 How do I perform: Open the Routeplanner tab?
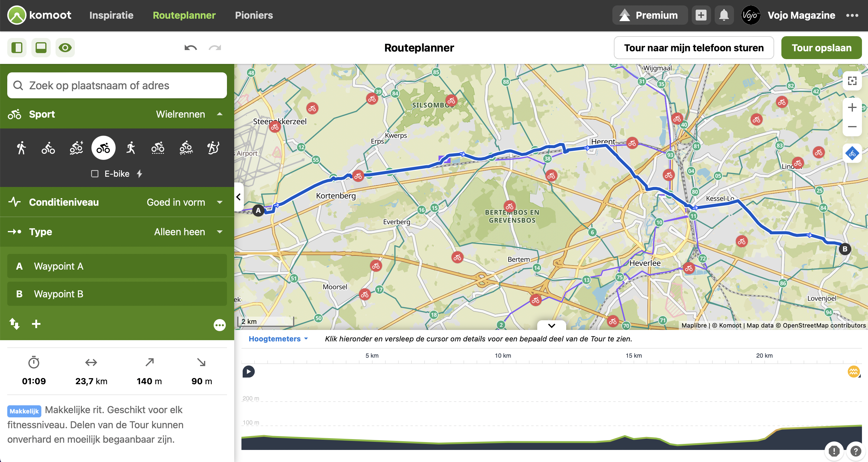[x=184, y=15]
